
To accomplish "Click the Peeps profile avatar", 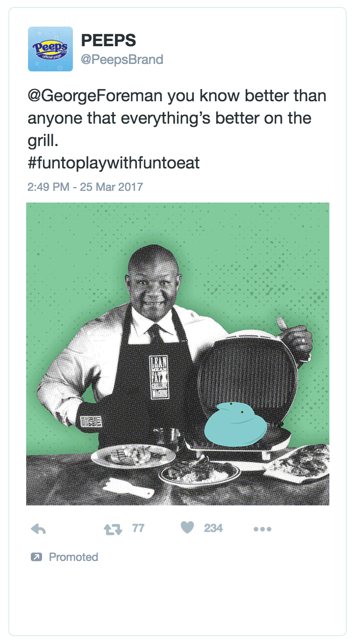I will [x=50, y=49].
